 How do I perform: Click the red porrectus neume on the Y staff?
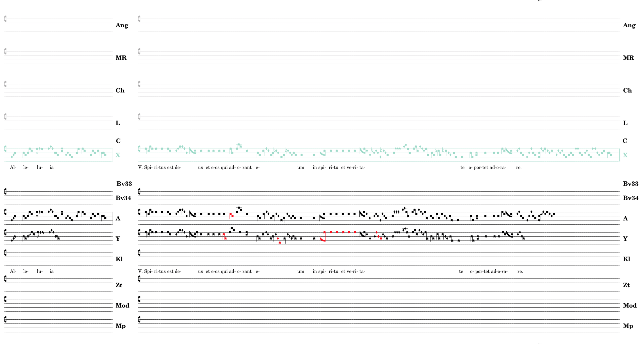[322, 240]
